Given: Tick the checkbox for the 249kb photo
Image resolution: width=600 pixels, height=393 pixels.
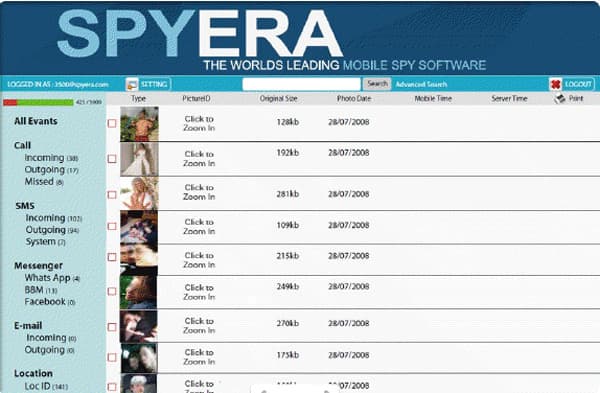Looking at the screenshot, I should point(112,292).
